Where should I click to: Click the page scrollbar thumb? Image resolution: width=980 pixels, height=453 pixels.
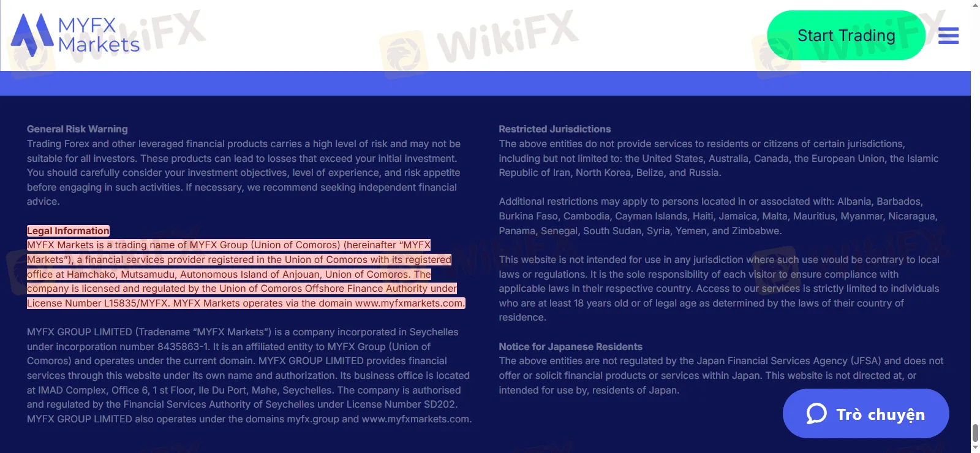click(975, 433)
